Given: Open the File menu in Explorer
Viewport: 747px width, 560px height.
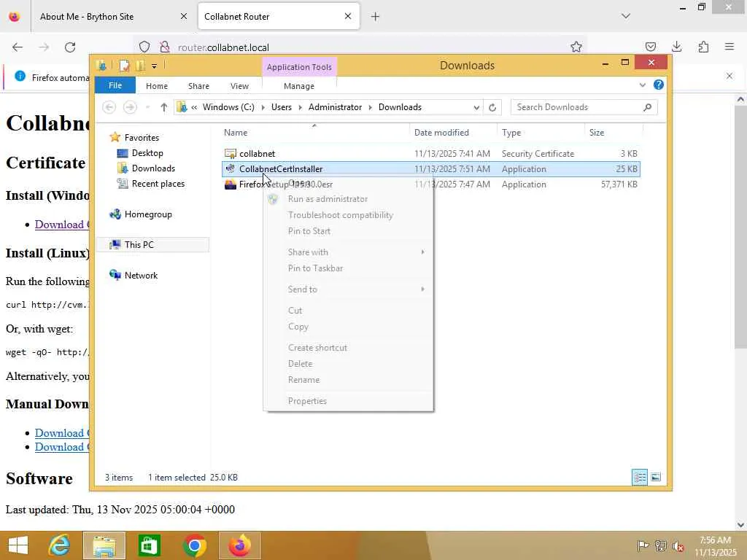Looking at the screenshot, I should (115, 85).
